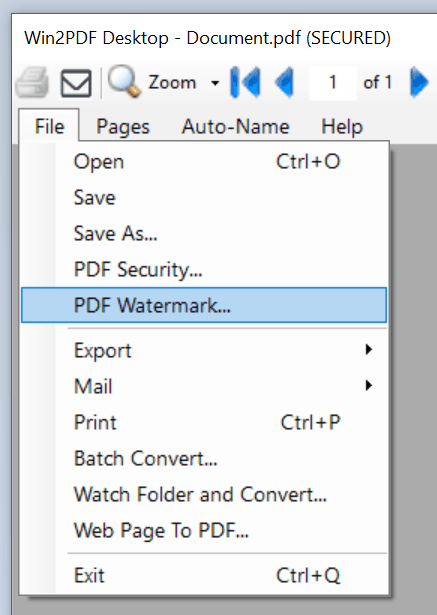The height and width of the screenshot is (615, 437).
Task: Choose Exit from File menu
Action: tap(204, 576)
